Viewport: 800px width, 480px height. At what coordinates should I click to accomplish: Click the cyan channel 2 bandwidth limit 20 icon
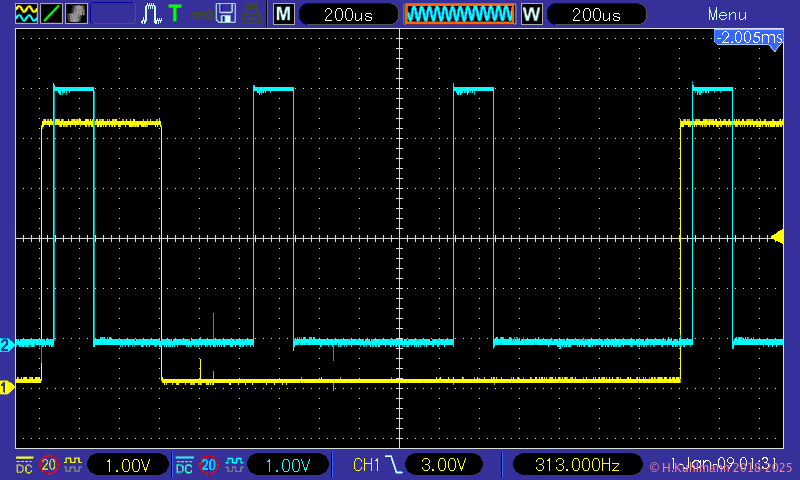click(x=209, y=465)
